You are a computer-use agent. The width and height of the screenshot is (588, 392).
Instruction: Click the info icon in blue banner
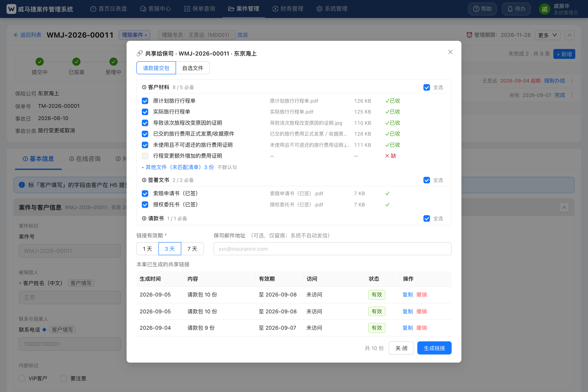click(22, 185)
